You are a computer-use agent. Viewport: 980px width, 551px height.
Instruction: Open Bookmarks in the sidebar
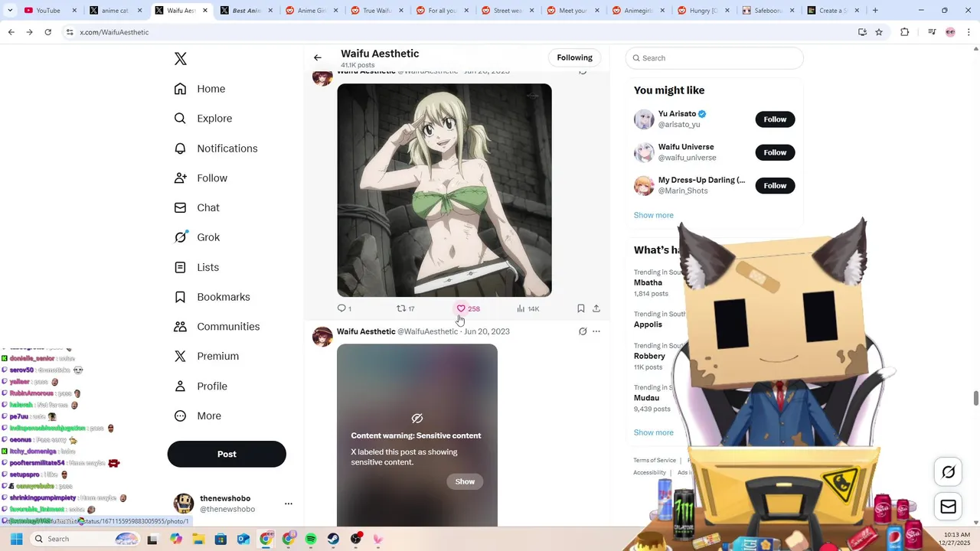(212, 297)
